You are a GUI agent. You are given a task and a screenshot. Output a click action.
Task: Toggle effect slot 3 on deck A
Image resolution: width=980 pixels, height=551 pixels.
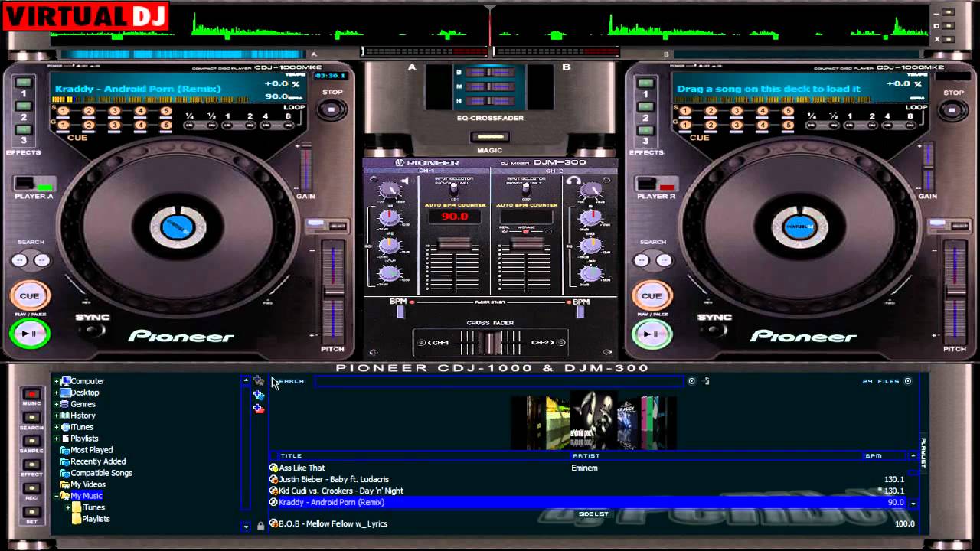[24, 130]
